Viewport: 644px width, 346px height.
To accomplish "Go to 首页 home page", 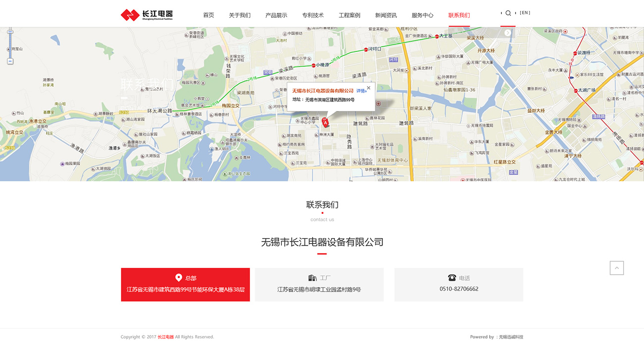I will coord(209,15).
